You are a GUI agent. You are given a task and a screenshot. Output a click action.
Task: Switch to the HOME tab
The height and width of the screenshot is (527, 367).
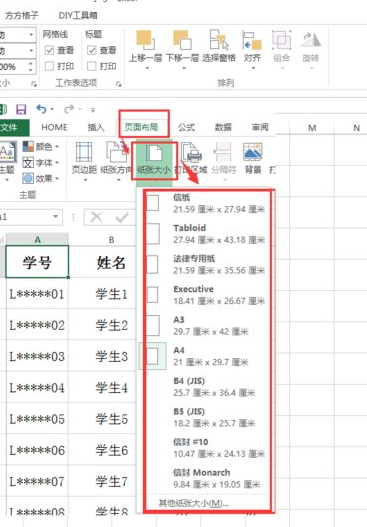point(54,127)
